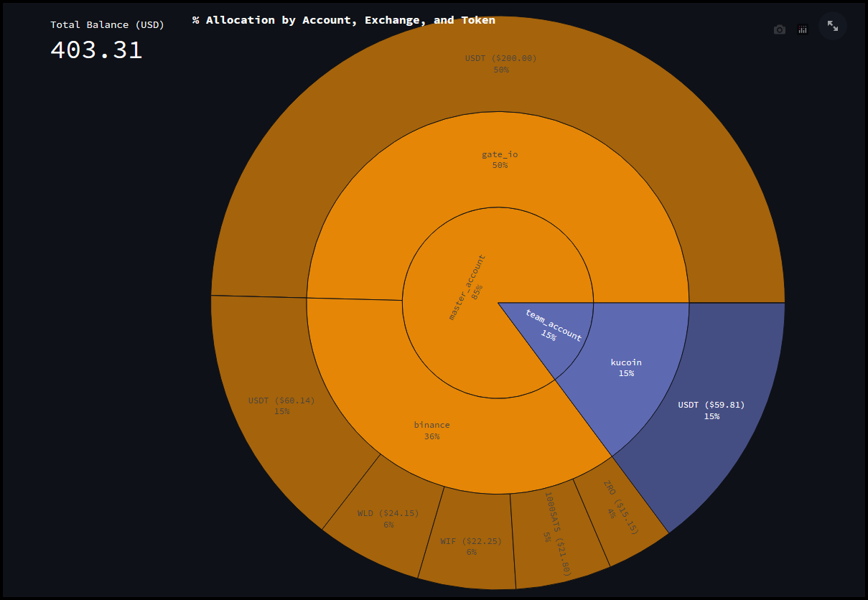Image resolution: width=868 pixels, height=600 pixels.
Task: Click the USDT ($59.81) blue segment
Action: click(x=711, y=410)
